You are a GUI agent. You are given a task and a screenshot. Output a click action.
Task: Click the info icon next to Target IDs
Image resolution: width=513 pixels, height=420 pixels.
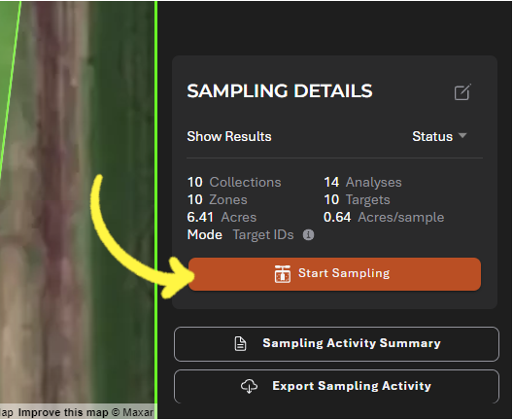tap(308, 234)
